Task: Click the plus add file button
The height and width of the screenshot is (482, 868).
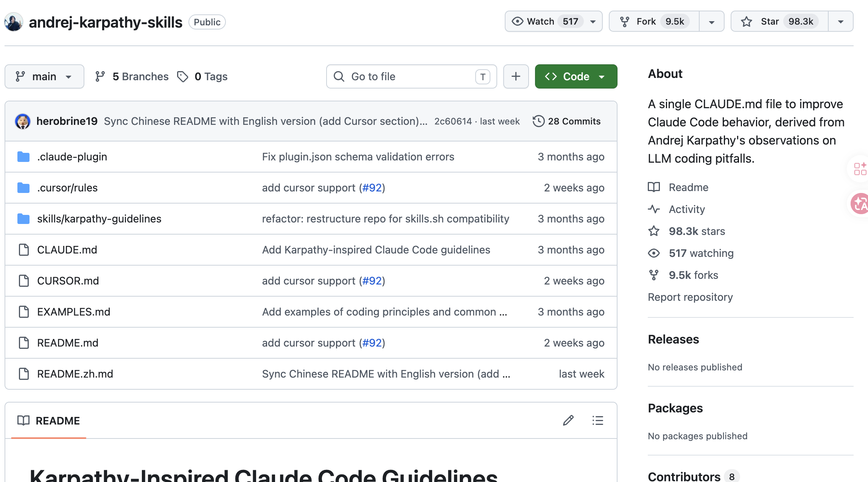Action: (x=516, y=76)
